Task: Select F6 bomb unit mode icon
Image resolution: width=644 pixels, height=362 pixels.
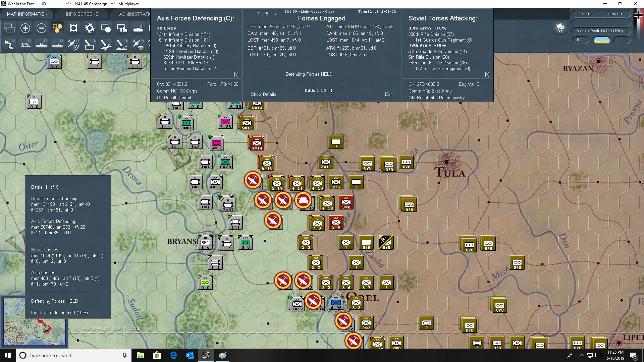Action: (x=90, y=44)
